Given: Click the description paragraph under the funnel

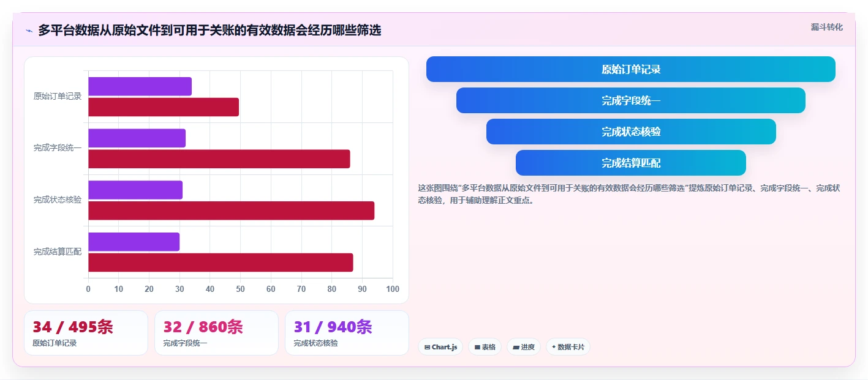Looking at the screenshot, I should pyautogui.click(x=629, y=194).
